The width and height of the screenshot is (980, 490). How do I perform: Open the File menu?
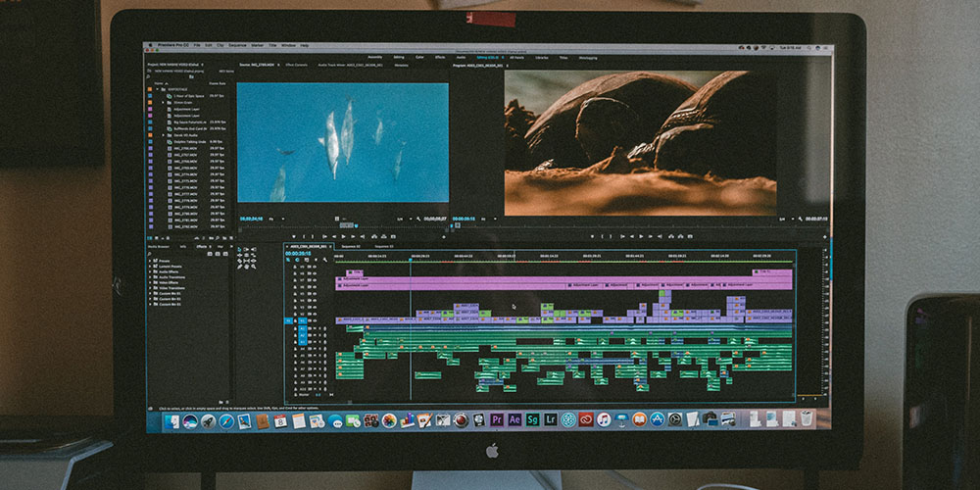coord(197,46)
